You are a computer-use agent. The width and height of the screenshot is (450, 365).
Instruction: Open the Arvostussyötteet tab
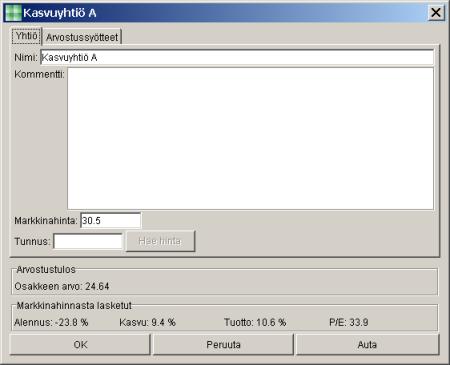tap(82, 37)
